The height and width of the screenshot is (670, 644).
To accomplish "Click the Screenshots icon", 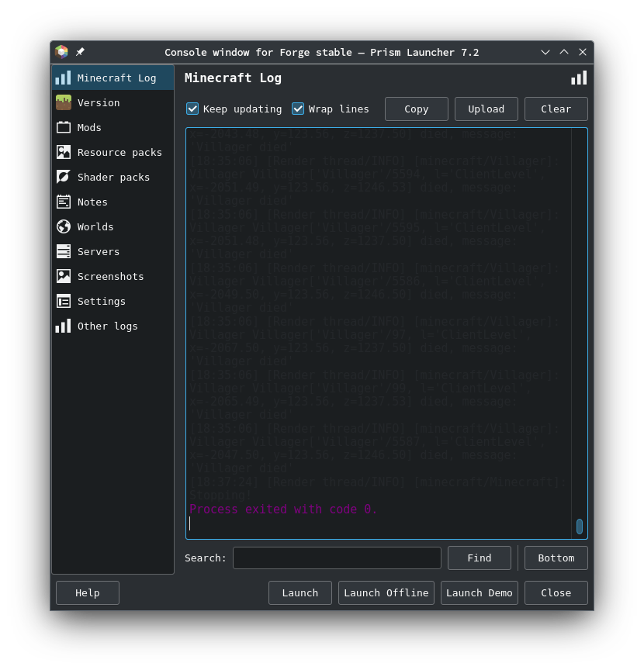I will click(x=64, y=276).
